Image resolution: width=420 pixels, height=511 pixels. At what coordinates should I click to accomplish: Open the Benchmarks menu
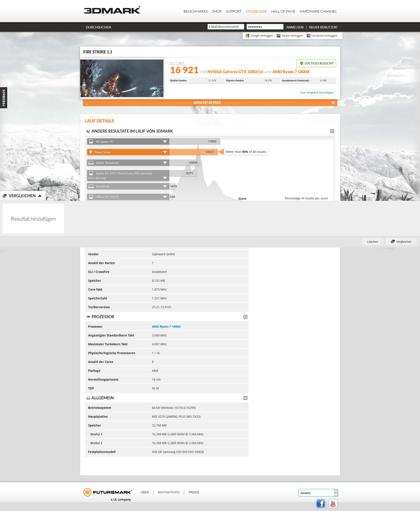196,11
